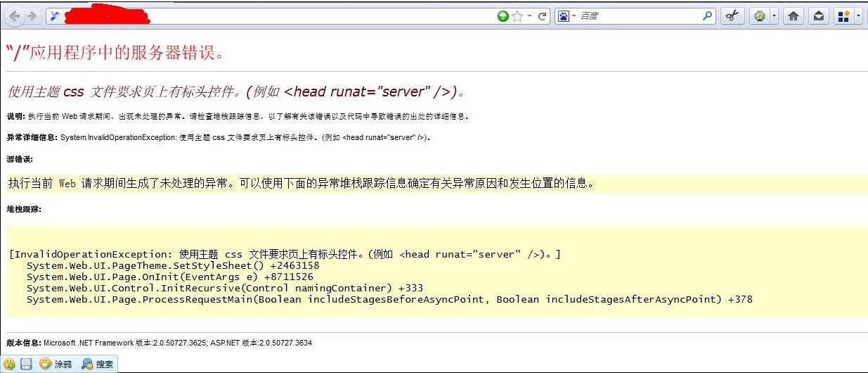Click the green go arrow in the address bar
This screenshot has width=868, height=373.
point(503,16)
